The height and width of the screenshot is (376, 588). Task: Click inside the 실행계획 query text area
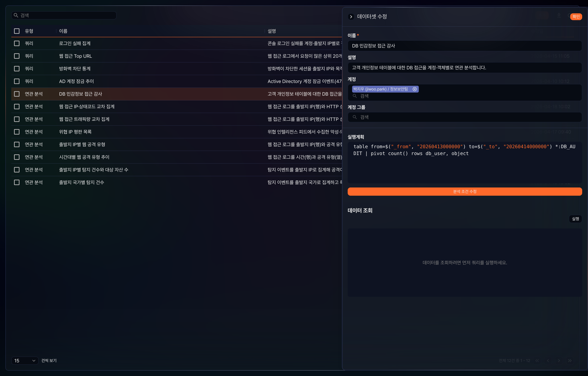pyautogui.click(x=465, y=162)
